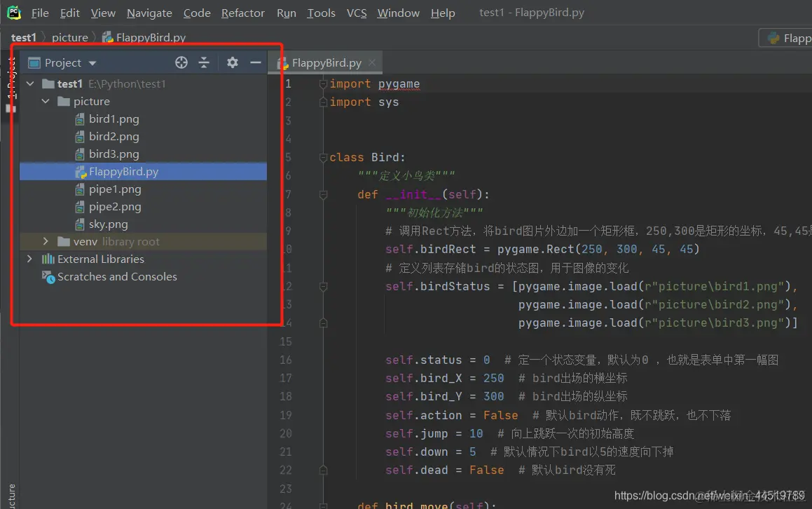Open the Run menu
Image resolution: width=812 pixels, height=509 pixels.
tap(287, 13)
